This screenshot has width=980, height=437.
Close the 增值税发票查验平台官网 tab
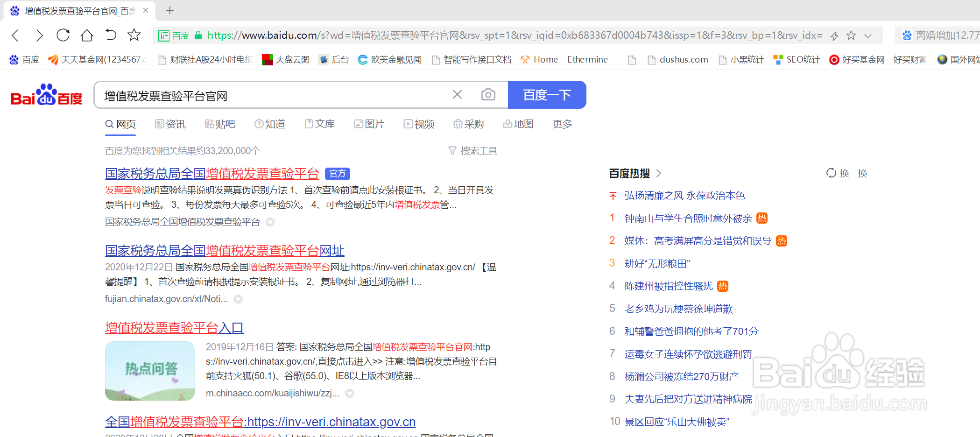[x=146, y=10]
